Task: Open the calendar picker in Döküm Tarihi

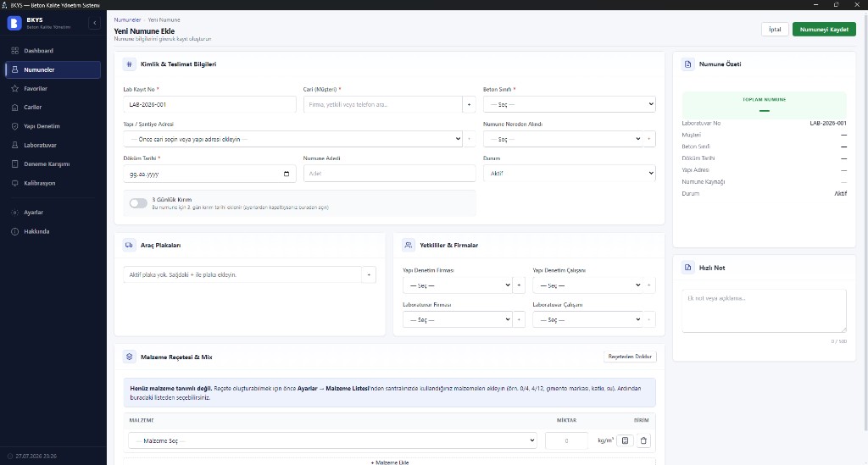Action: click(x=287, y=174)
